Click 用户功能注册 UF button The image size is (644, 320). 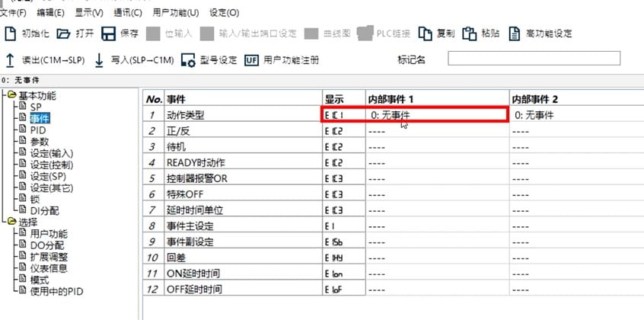point(252,59)
